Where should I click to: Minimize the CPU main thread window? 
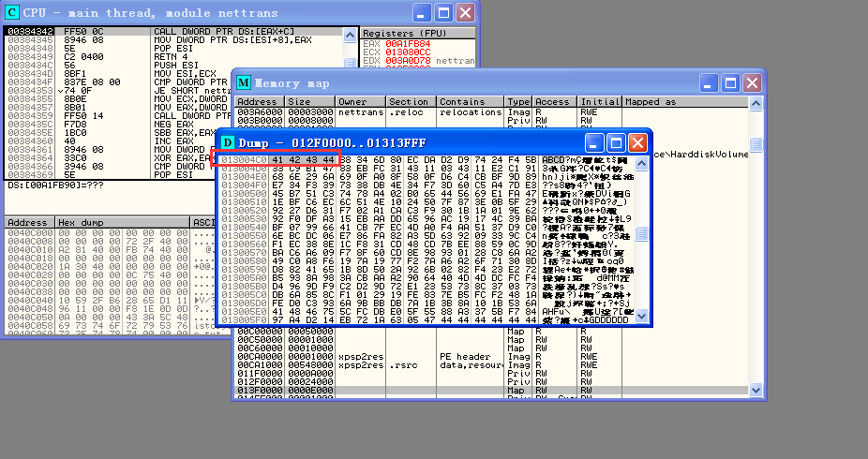click(x=423, y=12)
